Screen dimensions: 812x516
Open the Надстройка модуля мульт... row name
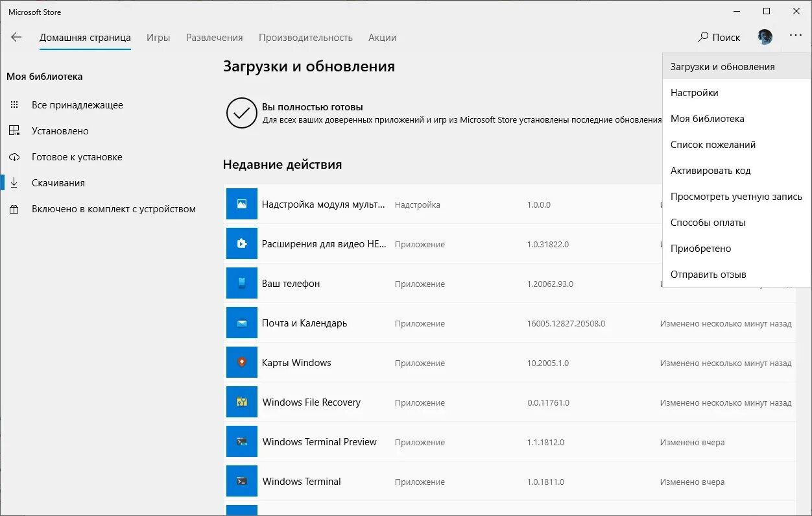tap(324, 204)
